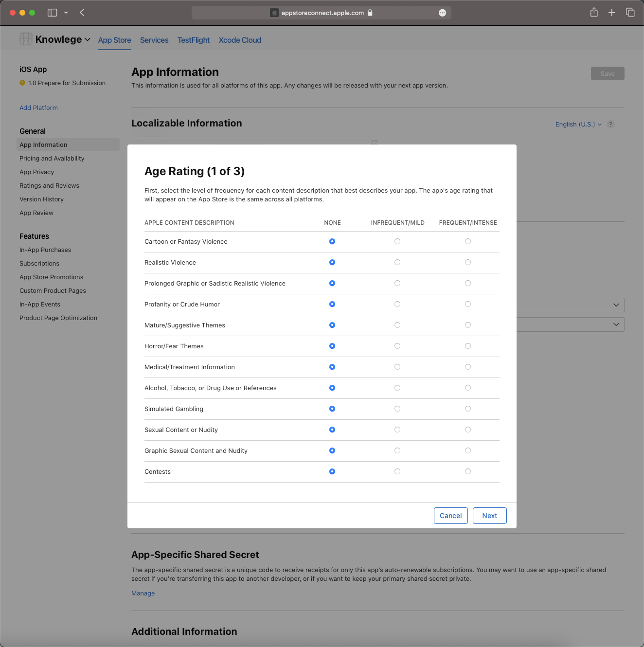The width and height of the screenshot is (644, 647).
Task: Expand the sidebar toggle options chevron
Action: click(x=66, y=13)
